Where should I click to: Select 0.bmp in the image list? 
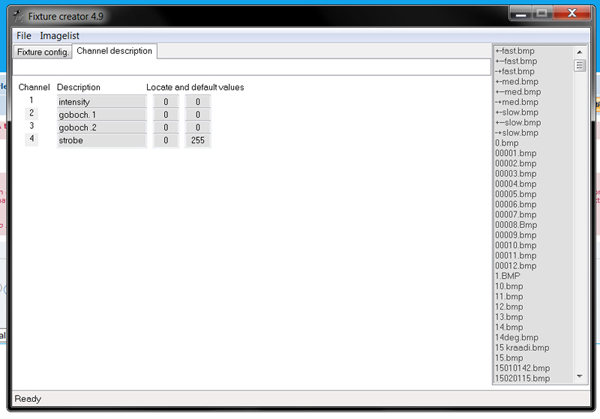(x=508, y=143)
